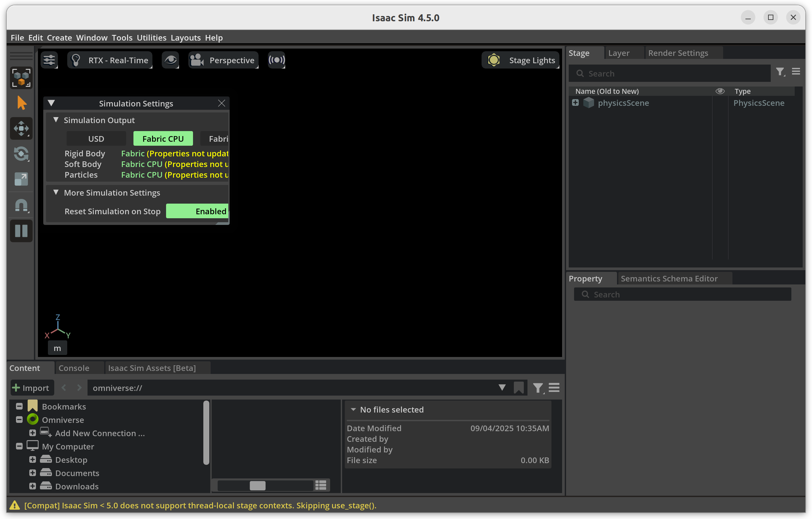The width and height of the screenshot is (812, 519).
Task: Expand the Desktop folder node
Action: (32, 459)
